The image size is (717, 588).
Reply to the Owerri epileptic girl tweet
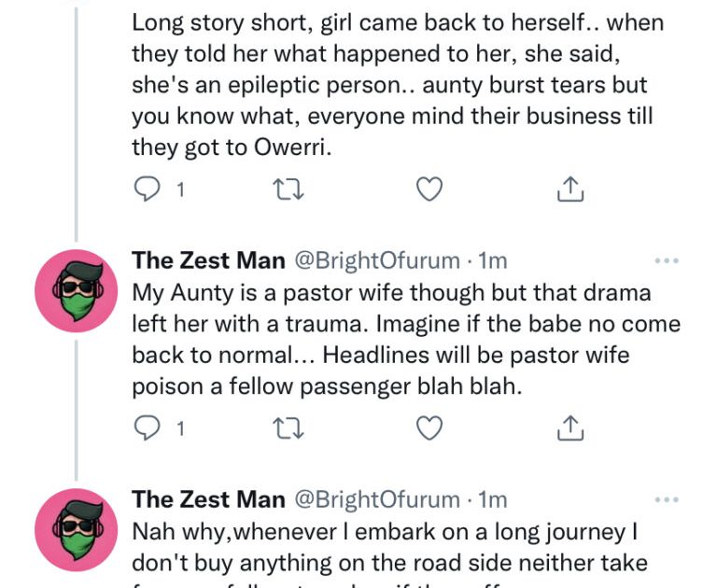coord(148,190)
